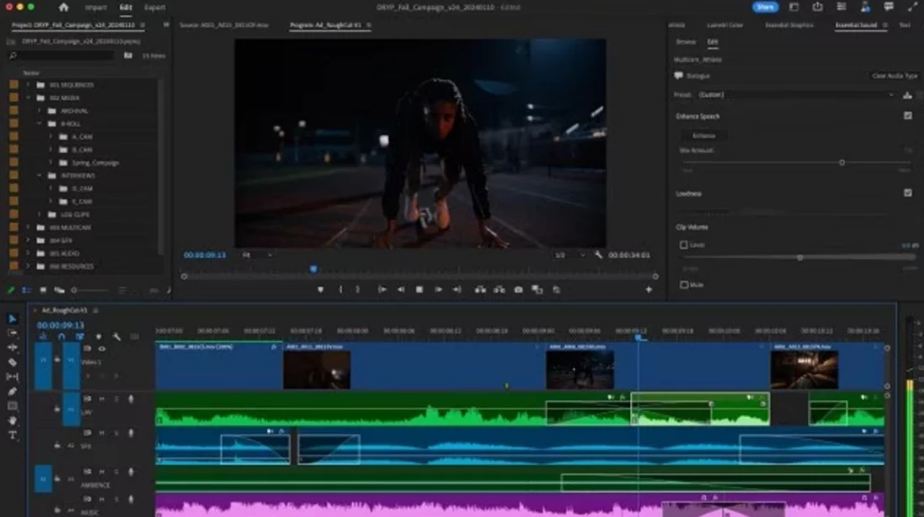924x517 pixels.
Task: Click Export Frame camera icon
Action: pos(519,289)
